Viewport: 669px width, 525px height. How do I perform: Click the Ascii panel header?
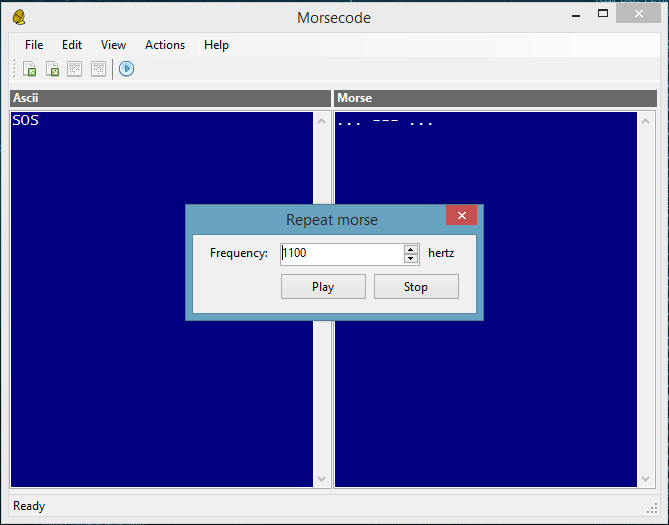click(170, 98)
